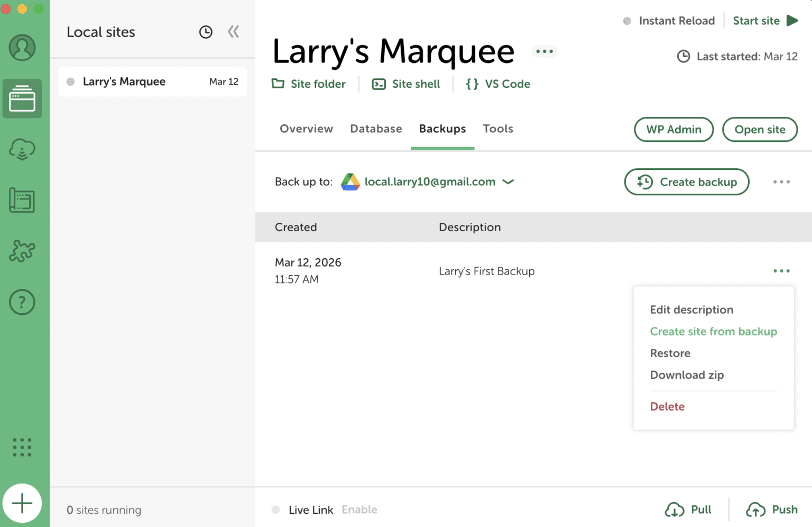This screenshot has height=527, width=812.
Task: Switch to the Tools tab
Action: point(498,129)
